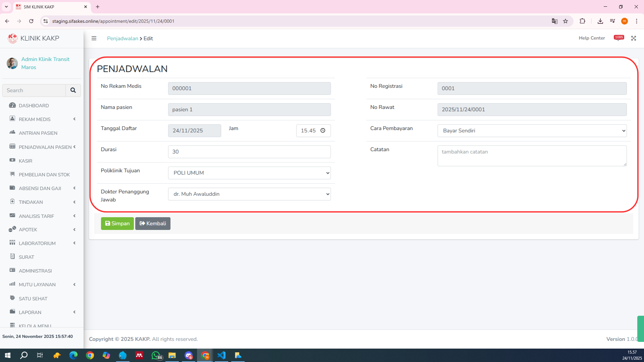Click the notification badge showing 1085

coord(619,38)
